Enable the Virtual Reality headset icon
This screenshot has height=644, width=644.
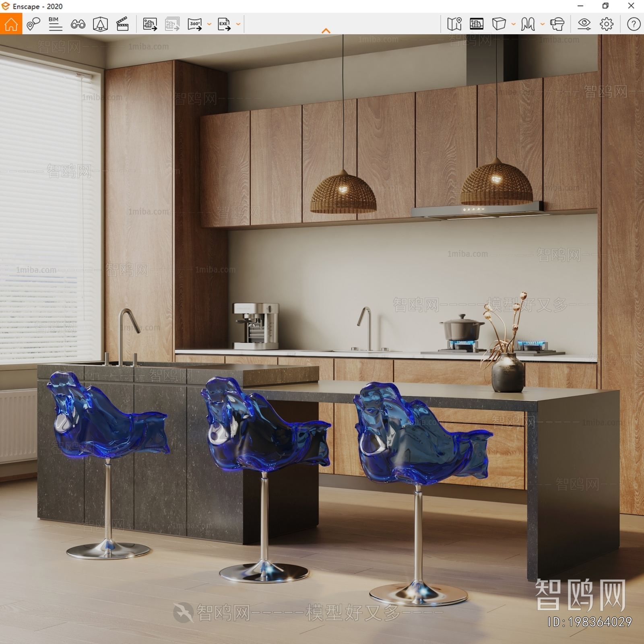pyautogui.click(x=557, y=24)
